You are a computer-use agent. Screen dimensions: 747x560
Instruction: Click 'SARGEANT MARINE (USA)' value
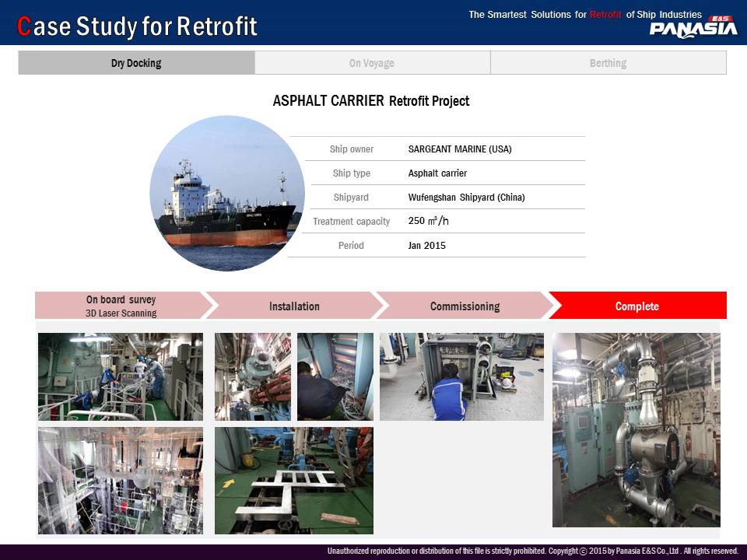[460, 149]
